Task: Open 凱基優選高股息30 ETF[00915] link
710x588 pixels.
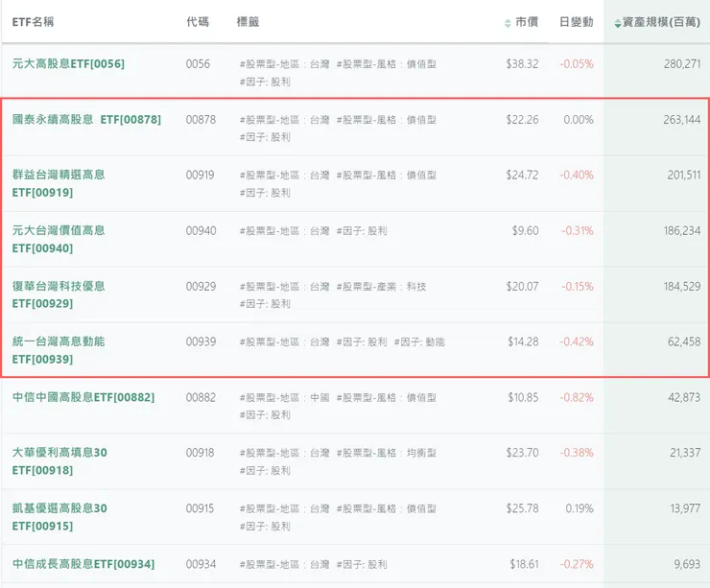Action: coord(59,517)
